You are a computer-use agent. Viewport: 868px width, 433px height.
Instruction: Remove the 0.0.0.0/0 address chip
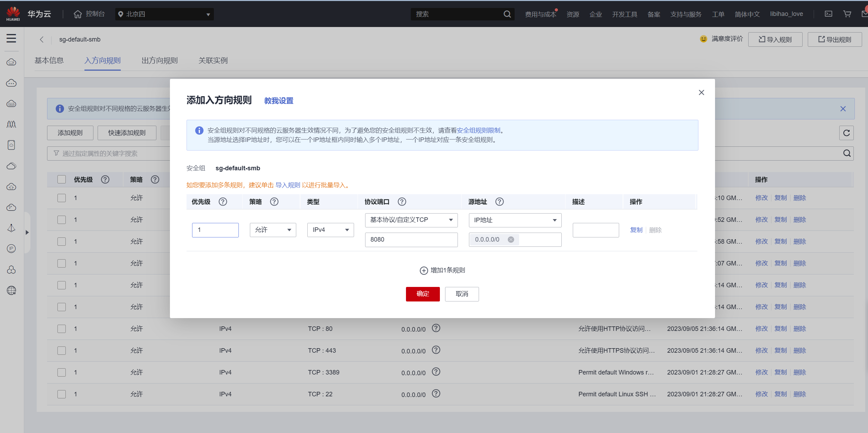tap(511, 239)
